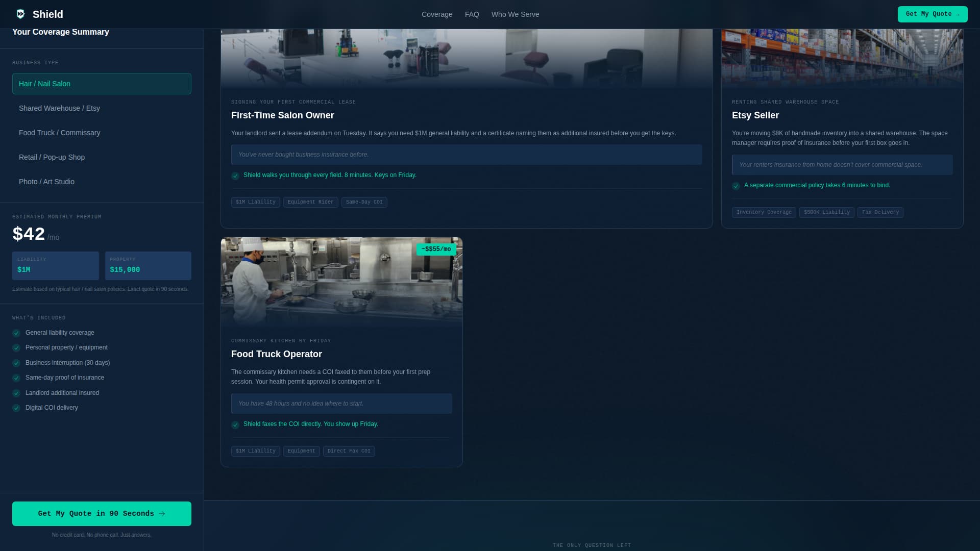Open the Coverage nav item

click(x=437, y=14)
